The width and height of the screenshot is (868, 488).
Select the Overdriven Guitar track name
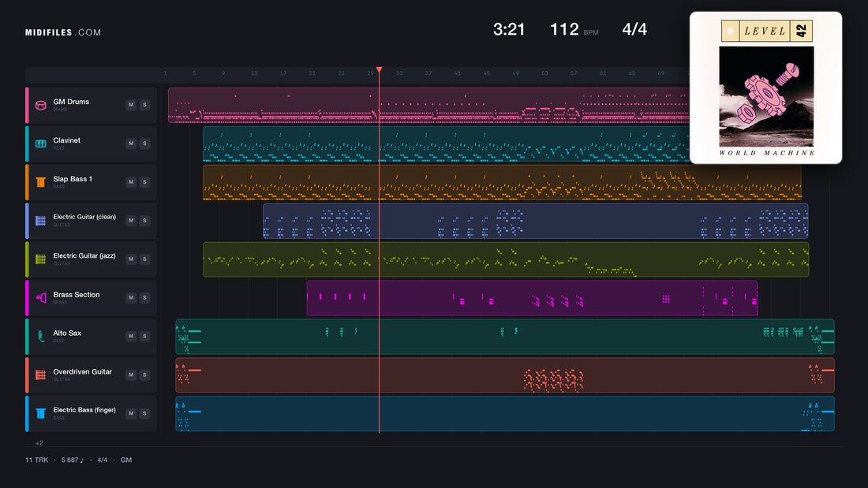point(83,372)
